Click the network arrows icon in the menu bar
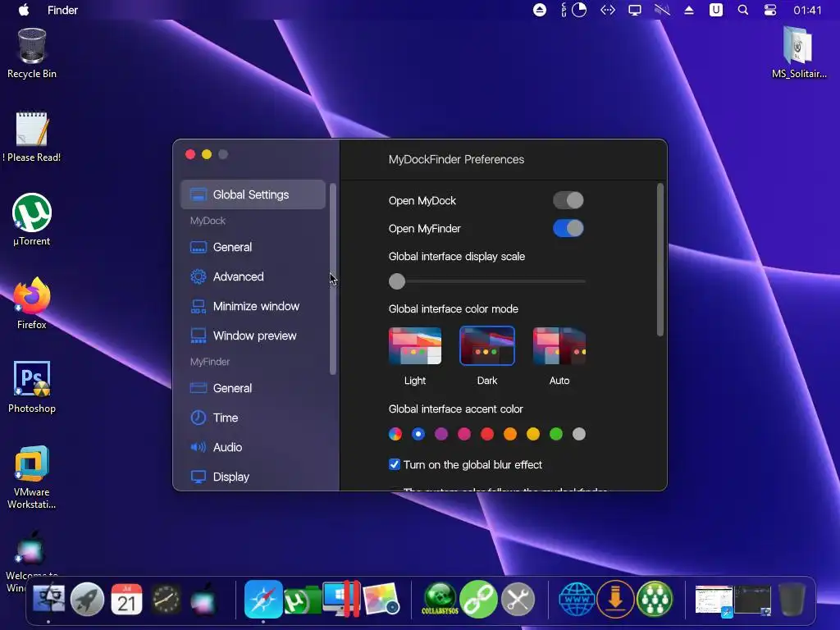Screen dimensions: 840x630 coord(608,10)
